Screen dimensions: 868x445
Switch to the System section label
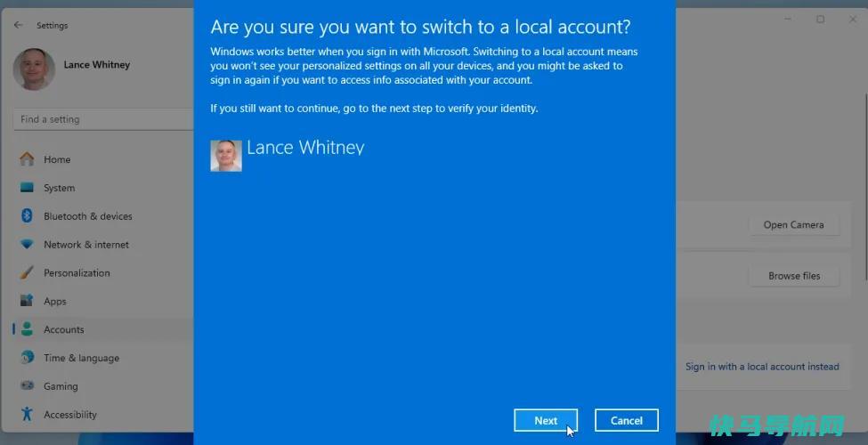click(x=60, y=188)
